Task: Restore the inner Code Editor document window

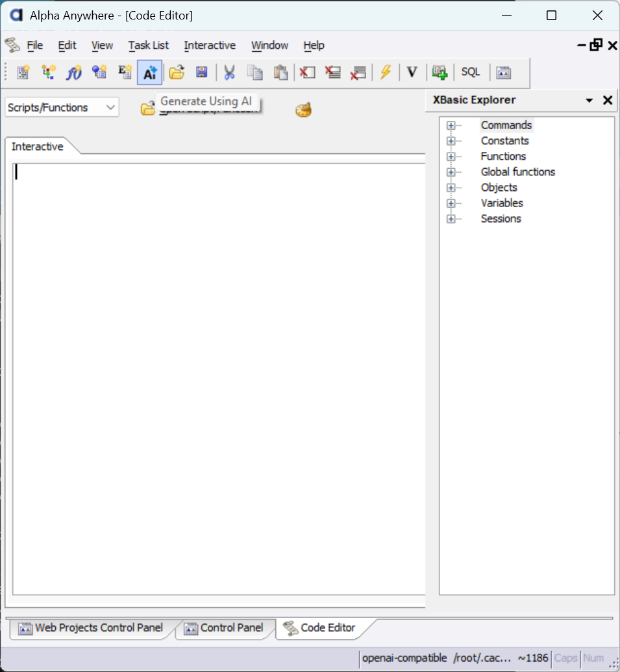Action: (596, 45)
